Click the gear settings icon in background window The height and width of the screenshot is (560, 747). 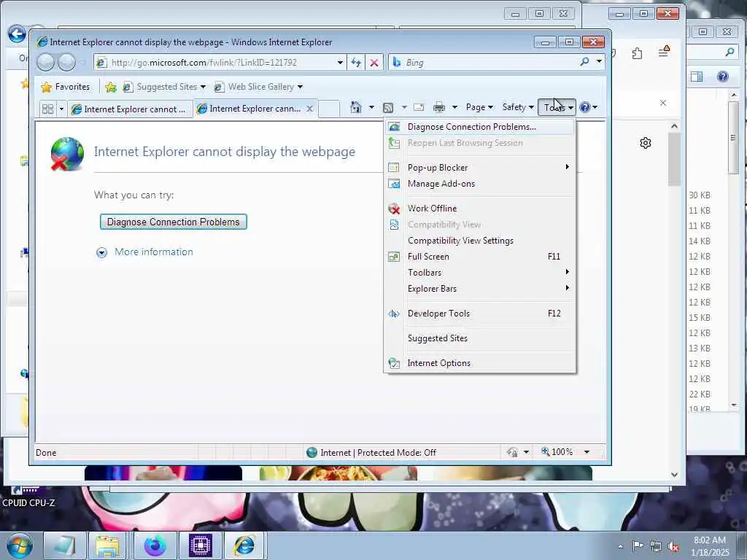click(x=646, y=143)
